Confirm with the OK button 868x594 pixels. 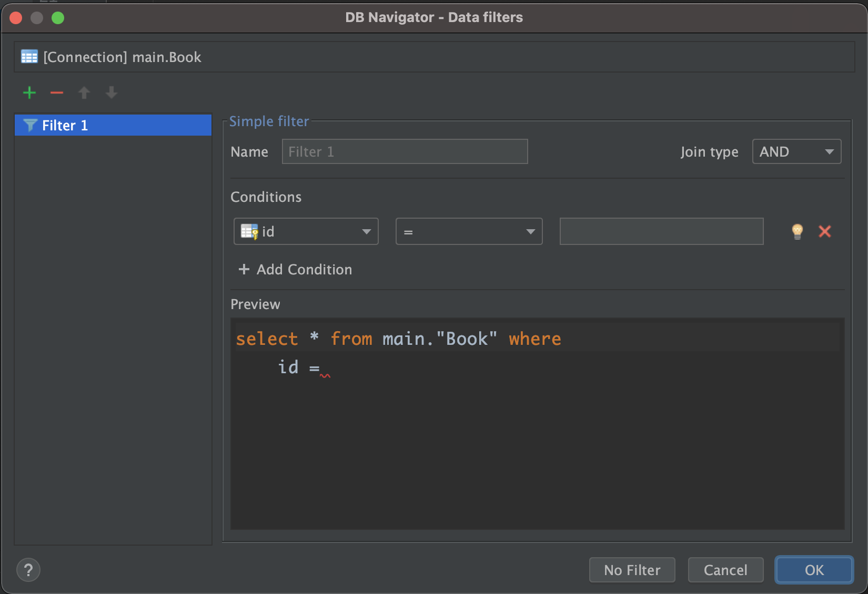(x=814, y=570)
